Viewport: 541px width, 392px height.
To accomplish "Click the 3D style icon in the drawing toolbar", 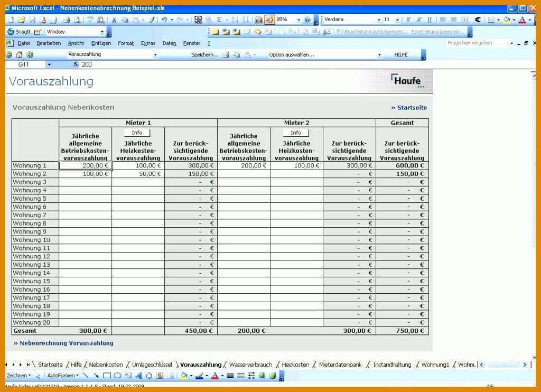I will 273,376.
